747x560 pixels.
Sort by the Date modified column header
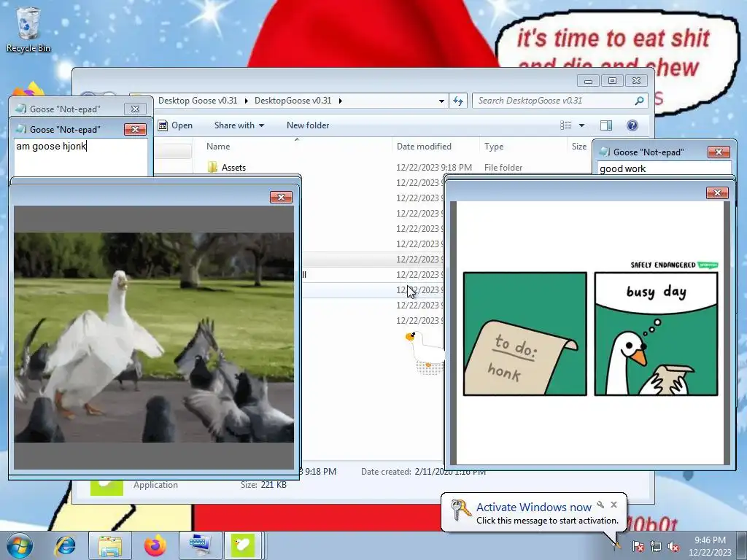424,146
